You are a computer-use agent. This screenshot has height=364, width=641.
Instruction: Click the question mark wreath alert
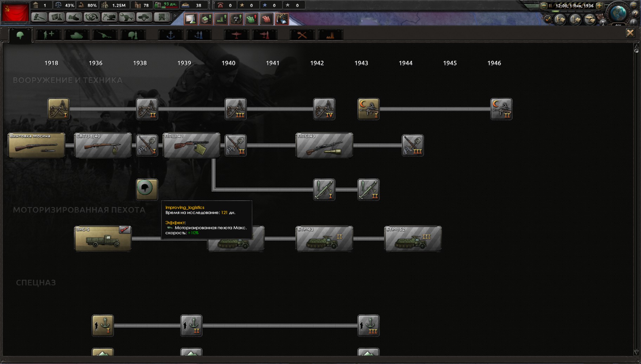[236, 19]
